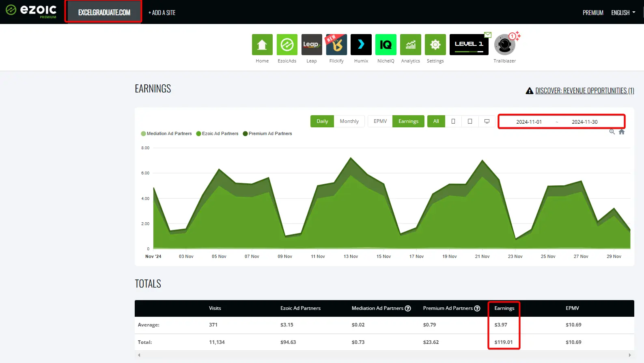
Task: Click the EPMV column header
Action: (x=572, y=308)
